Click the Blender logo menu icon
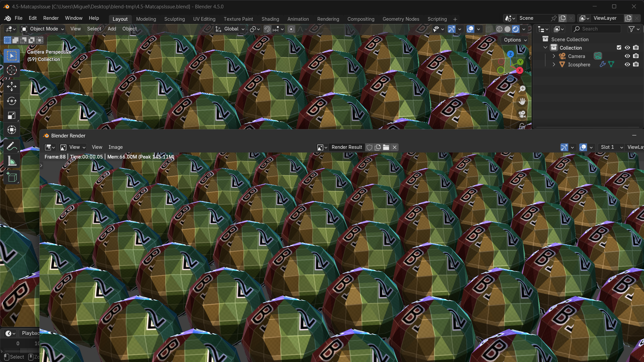 tap(7, 18)
